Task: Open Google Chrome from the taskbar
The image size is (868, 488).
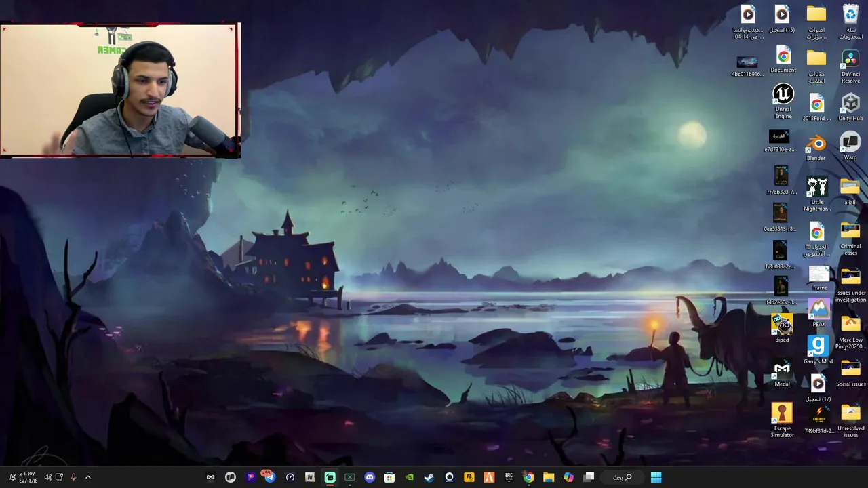Action: pos(528,477)
